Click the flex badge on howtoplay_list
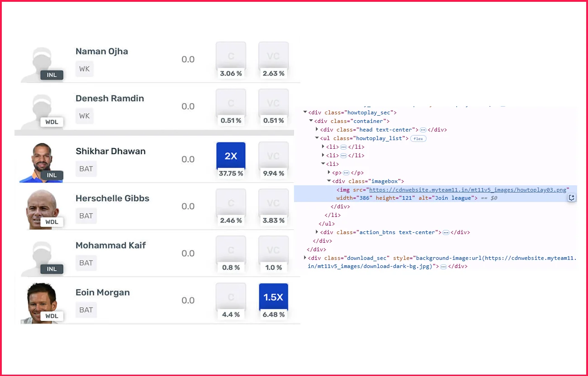This screenshot has height=376, width=588. pos(418,139)
